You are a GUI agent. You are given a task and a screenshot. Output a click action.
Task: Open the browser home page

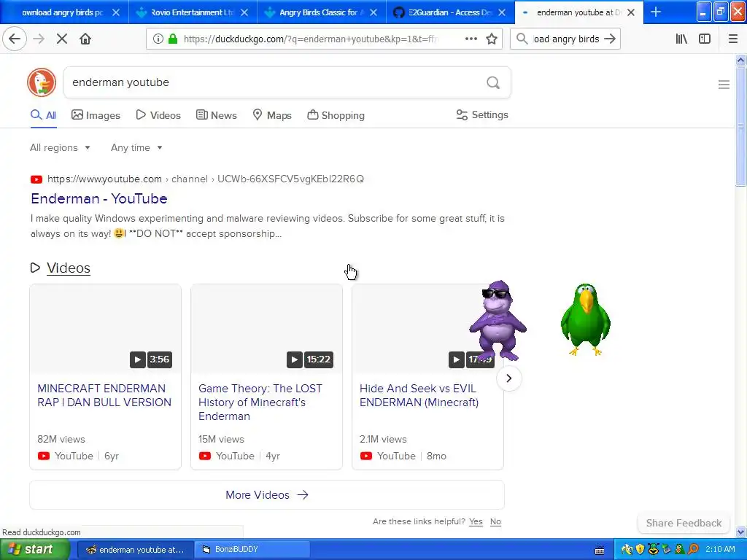coord(85,39)
